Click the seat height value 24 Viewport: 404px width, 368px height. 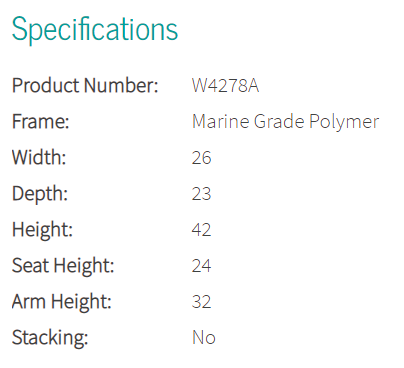[201, 266]
